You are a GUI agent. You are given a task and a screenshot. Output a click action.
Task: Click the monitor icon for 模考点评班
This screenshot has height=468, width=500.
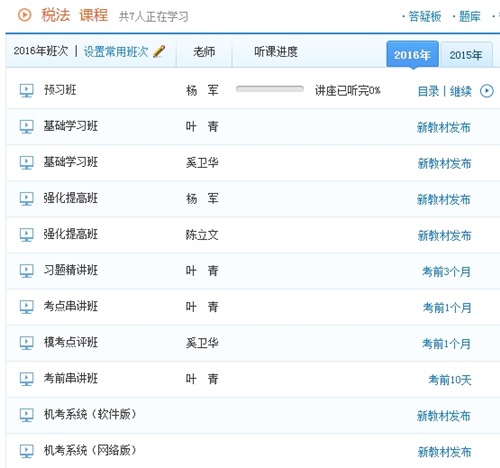26,342
